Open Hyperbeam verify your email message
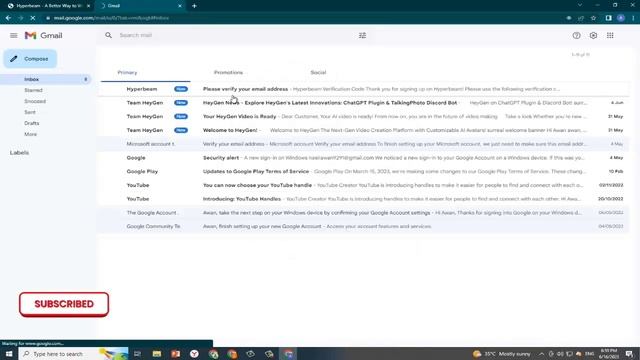 click(363, 89)
